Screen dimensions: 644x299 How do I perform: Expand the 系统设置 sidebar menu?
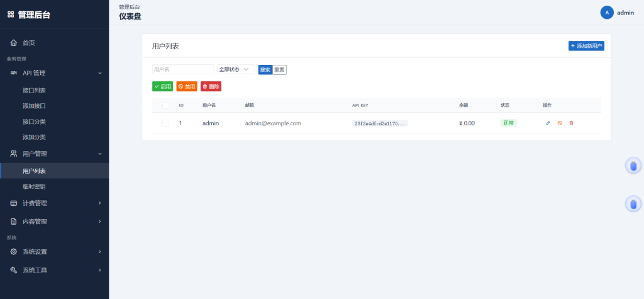(x=55, y=252)
